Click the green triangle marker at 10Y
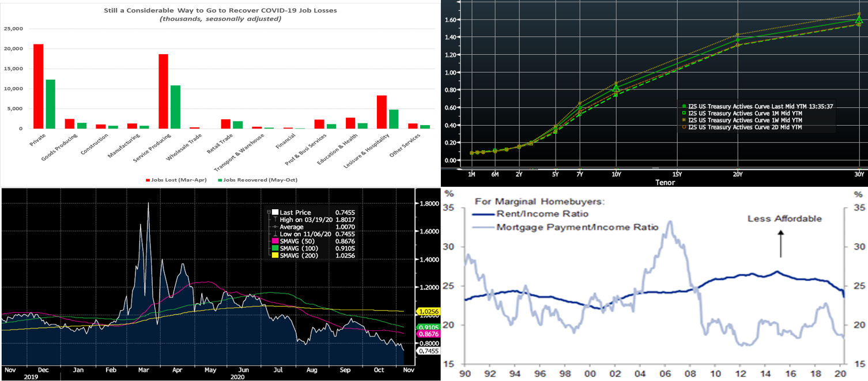This screenshot has height=381, width=868. (616, 88)
